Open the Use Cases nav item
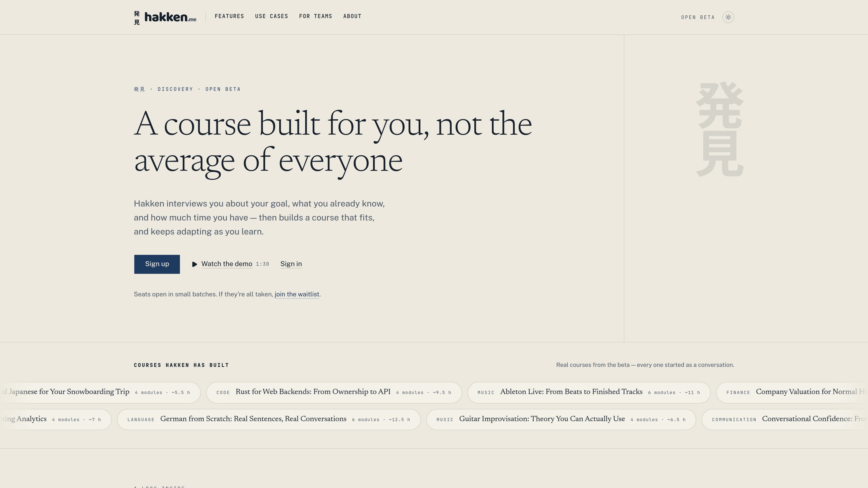Image resolution: width=868 pixels, height=488 pixels. 271,16
